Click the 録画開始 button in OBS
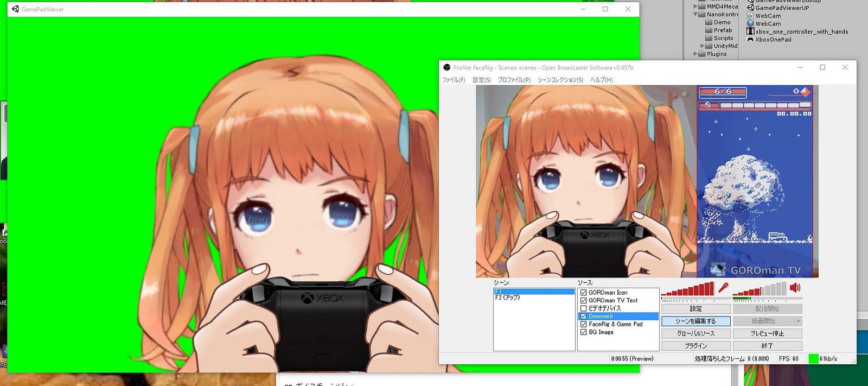The image size is (868, 386). click(764, 321)
